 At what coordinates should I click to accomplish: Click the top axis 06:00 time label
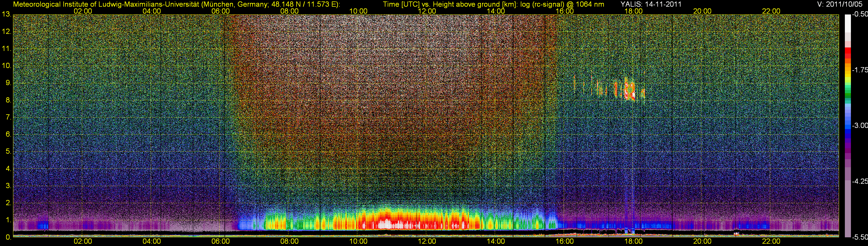point(221,11)
